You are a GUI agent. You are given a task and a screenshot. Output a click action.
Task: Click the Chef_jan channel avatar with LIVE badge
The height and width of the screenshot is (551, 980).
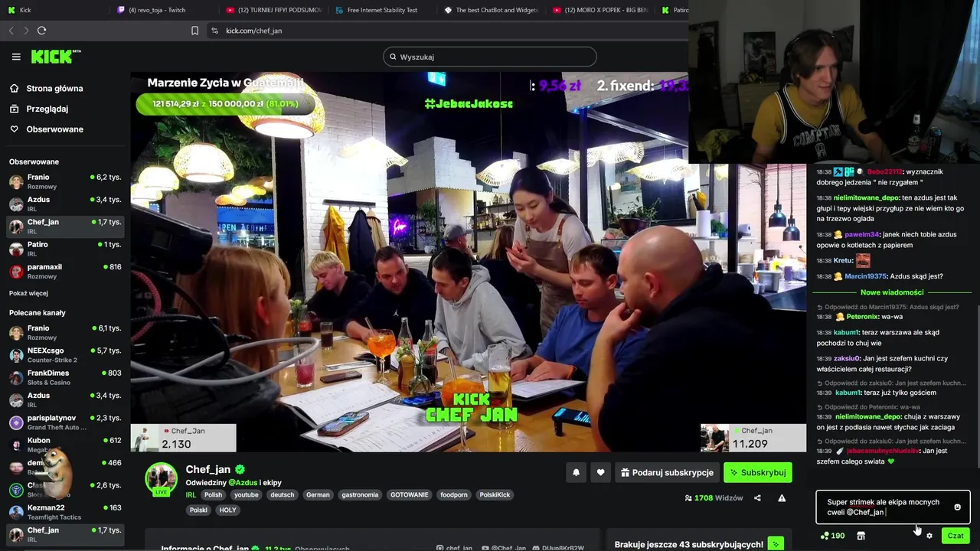click(x=161, y=479)
